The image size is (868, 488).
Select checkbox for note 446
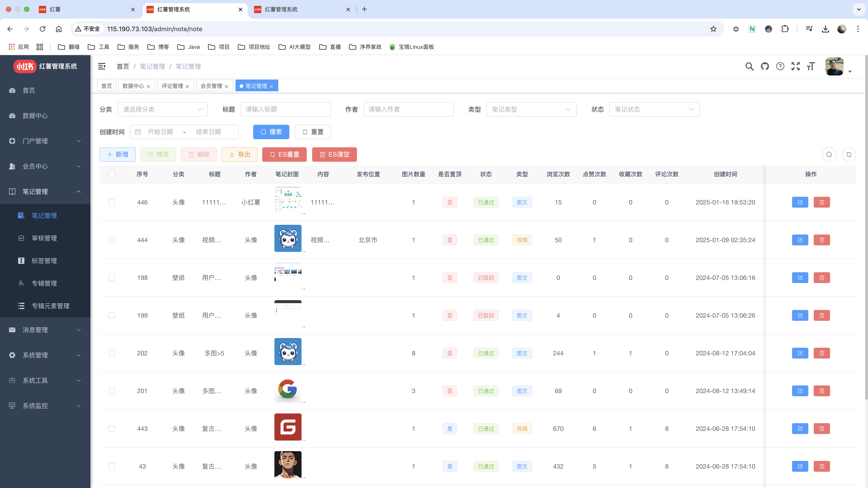pos(112,202)
